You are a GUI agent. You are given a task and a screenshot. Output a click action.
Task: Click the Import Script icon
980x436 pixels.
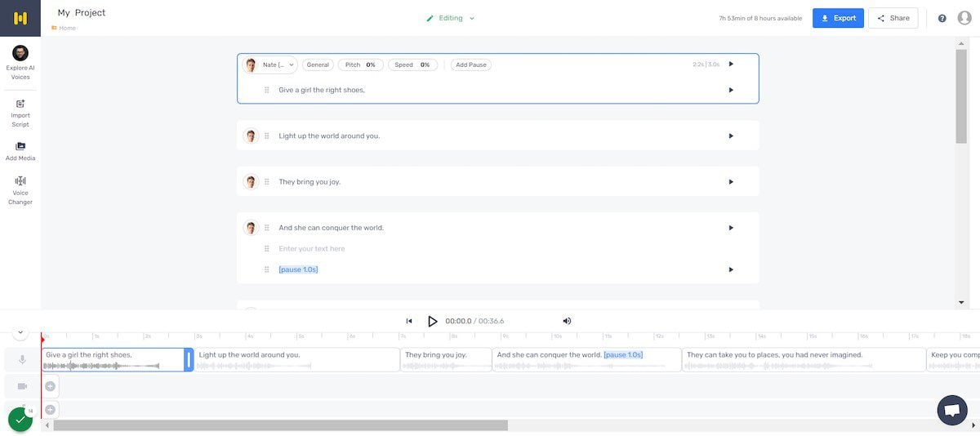pyautogui.click(x=20, y=113)
